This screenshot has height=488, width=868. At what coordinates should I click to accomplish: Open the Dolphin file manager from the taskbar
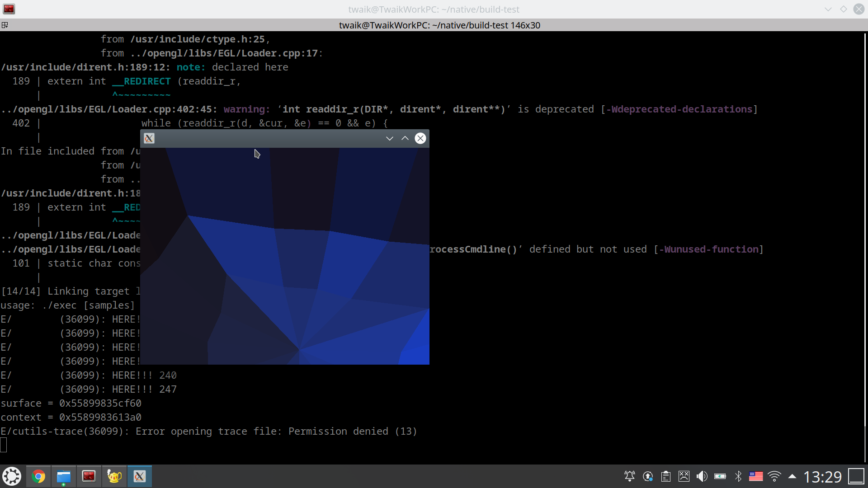click(64, 476)
